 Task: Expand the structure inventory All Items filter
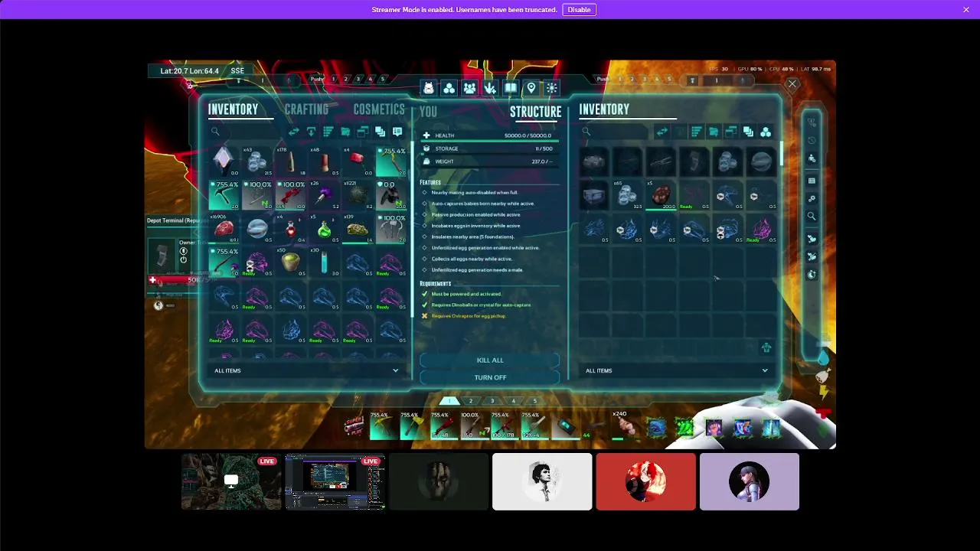677,370
